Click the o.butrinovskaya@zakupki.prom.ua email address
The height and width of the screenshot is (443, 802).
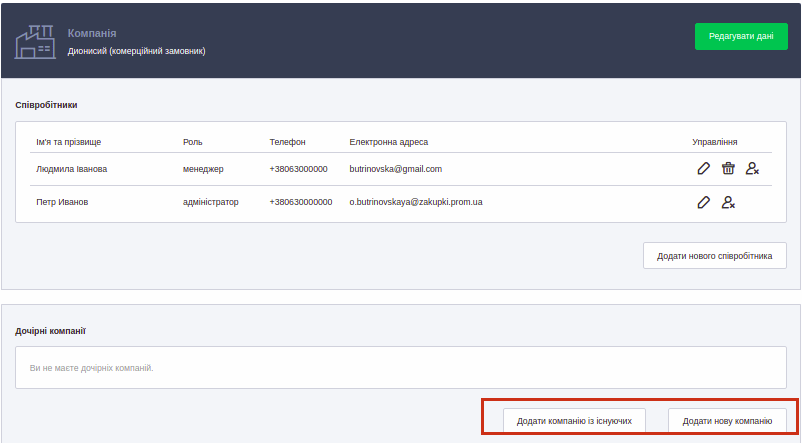(x=416, y=202)
